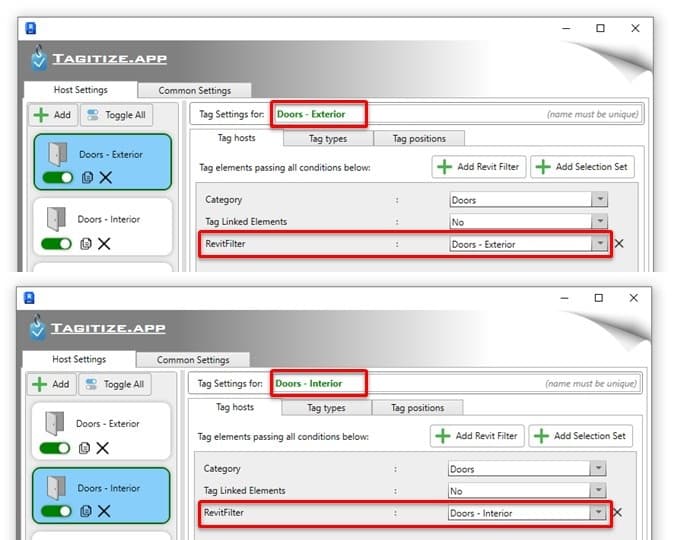Click Add Selection Set in the top window
The width and height of the screenshot is (674, 540).
click(x=582, y=166)
